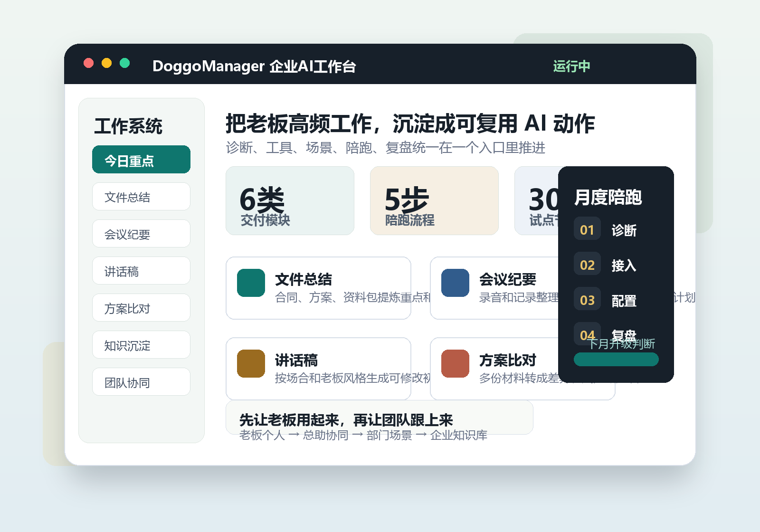This screenshot has width=760, height=532.
Task: Click the green window dot
Action: 124,63
